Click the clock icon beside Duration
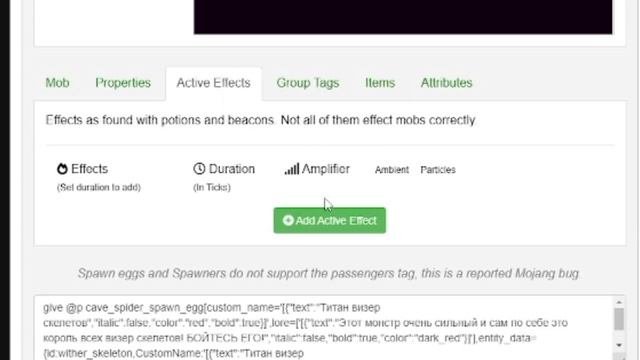This screenshot has width=640, height=360. 199,169
